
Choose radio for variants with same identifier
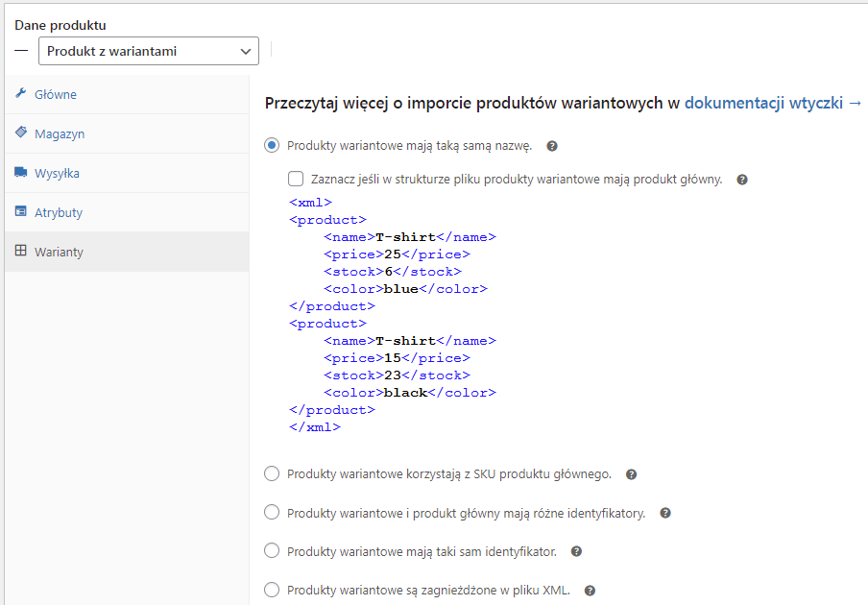click(x=272, y=551)
